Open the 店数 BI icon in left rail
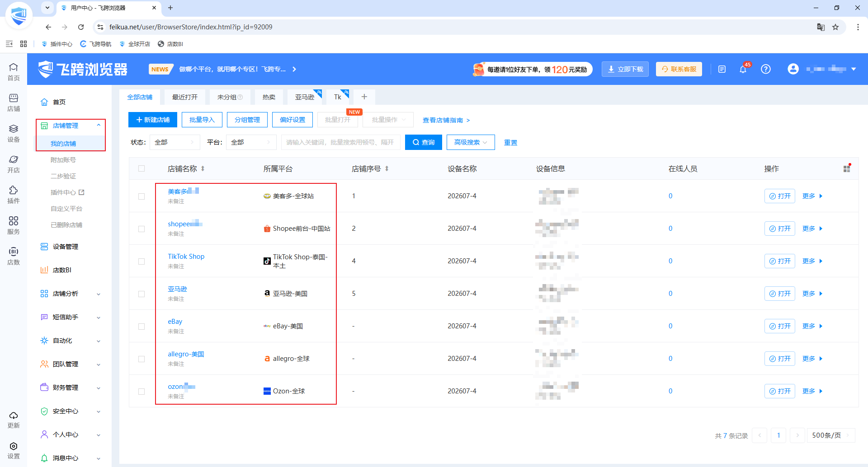This screenshot has width=868, height=467. [14, 256]
